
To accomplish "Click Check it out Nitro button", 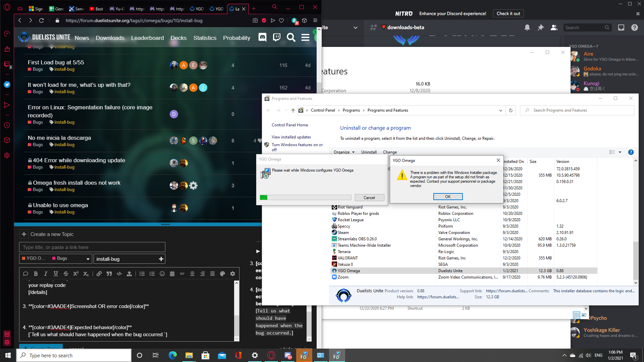I will (508, 13).
